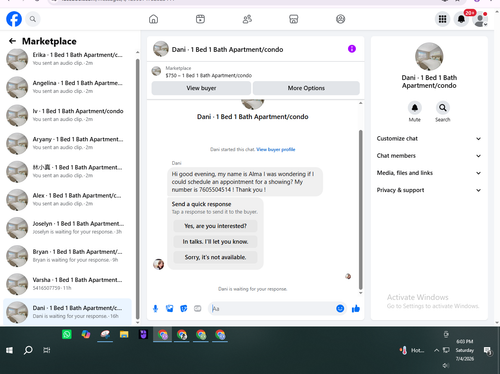Search in conversation magnifier icon
Image resolution: width=500 pixels, height=374 pixels.
pos(443,108)
